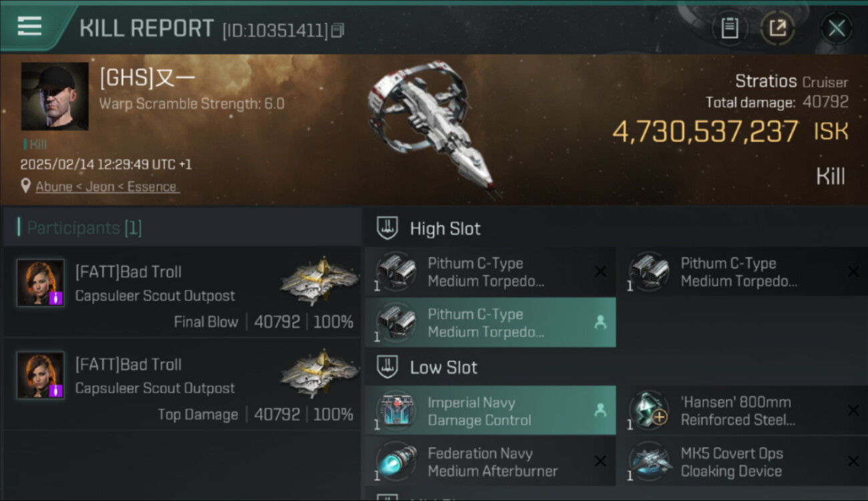Click the Capsuleer Scout Outpost image in Final Blow row

tap(319, 281)
